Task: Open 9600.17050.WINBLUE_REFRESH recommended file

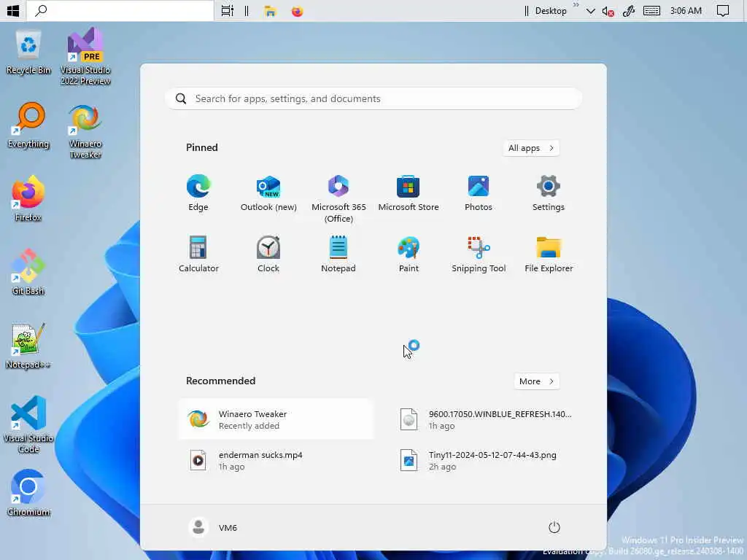Action: [486, 419]
